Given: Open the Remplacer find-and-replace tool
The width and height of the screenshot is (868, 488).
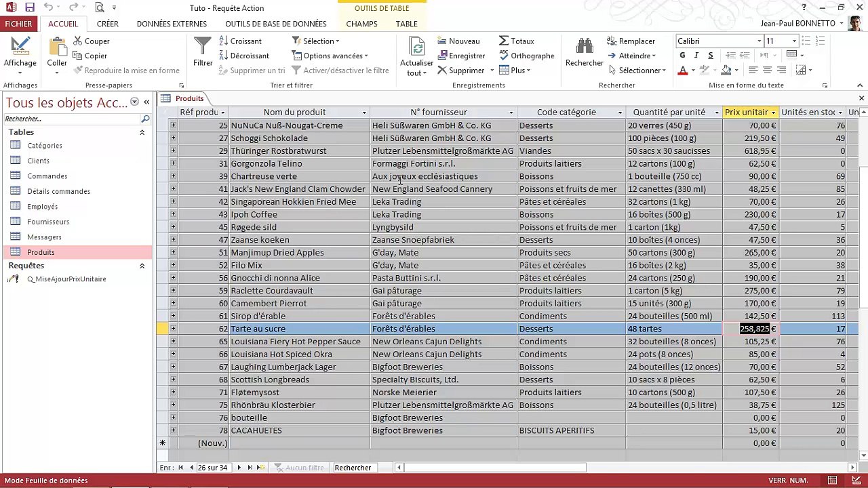Looking at the screenshot, I should [x=631, y=41].
